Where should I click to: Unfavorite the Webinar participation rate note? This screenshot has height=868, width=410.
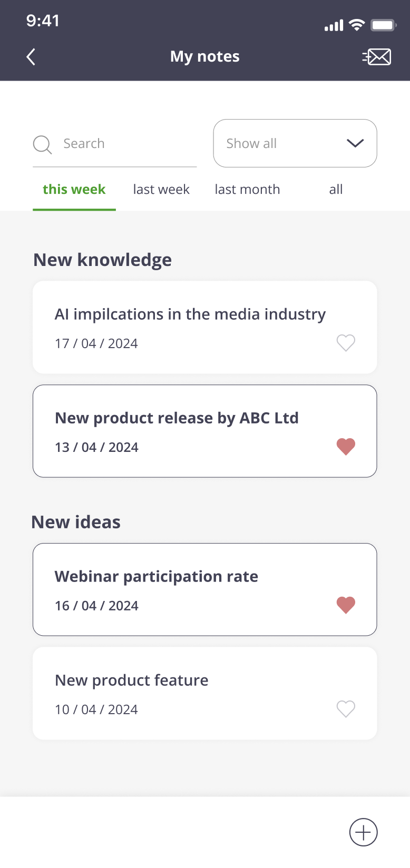pyautogui.click(x=346, y=605)
